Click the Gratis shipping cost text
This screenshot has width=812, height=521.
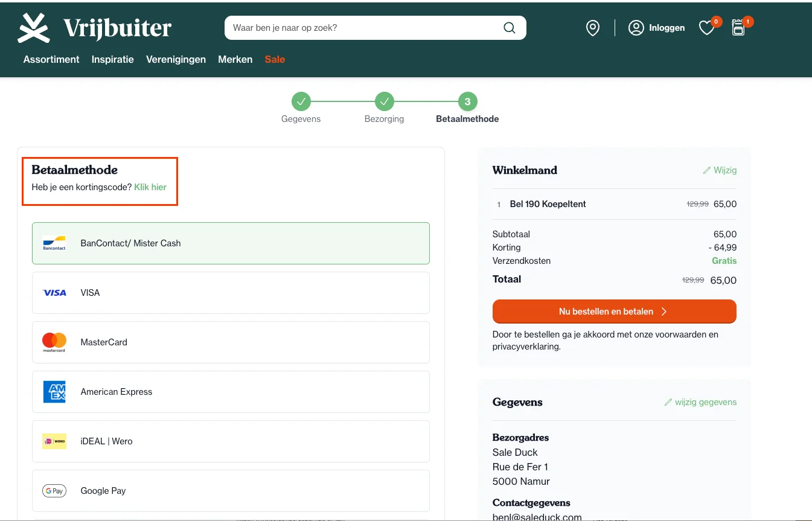coord(724,261)
